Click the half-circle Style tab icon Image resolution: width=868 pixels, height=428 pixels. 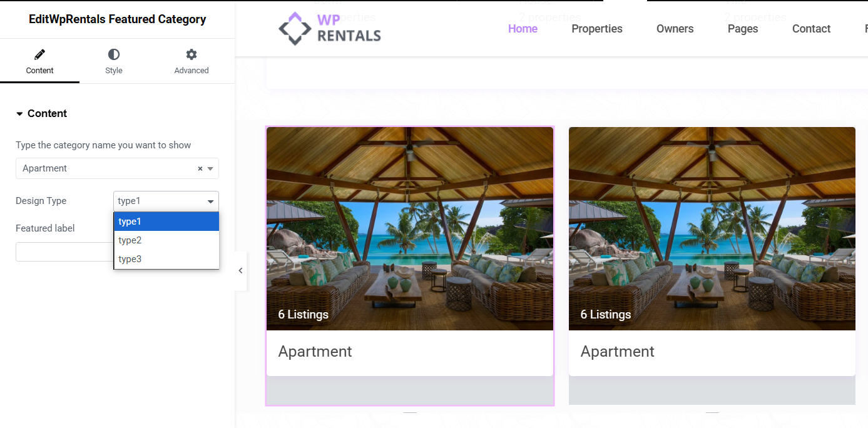point(113,54)
